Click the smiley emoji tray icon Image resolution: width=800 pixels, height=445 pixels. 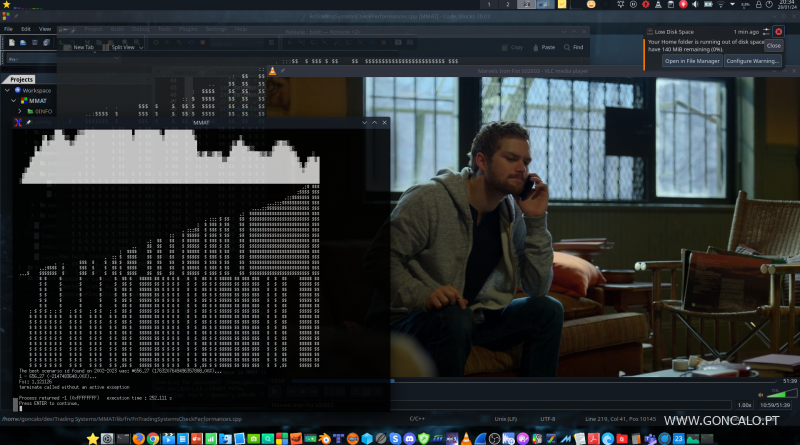point(591,5)
